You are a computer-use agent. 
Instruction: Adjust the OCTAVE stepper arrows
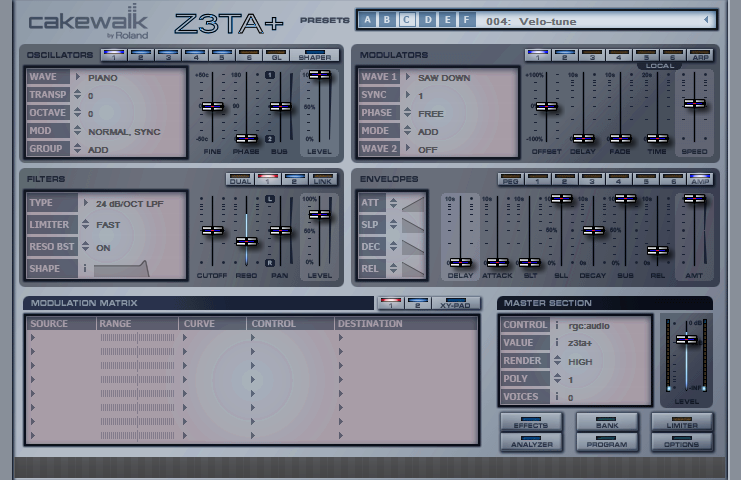coord(78,112)
